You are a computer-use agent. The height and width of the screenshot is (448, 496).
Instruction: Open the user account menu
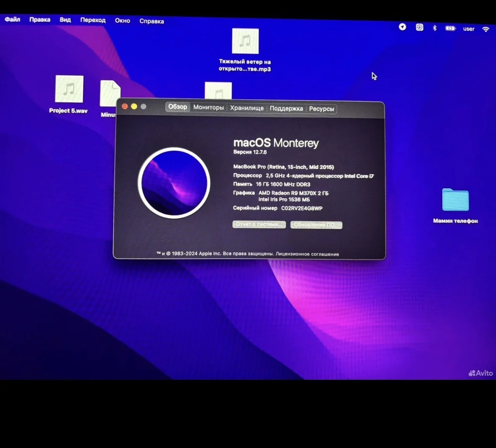(469, 29)
